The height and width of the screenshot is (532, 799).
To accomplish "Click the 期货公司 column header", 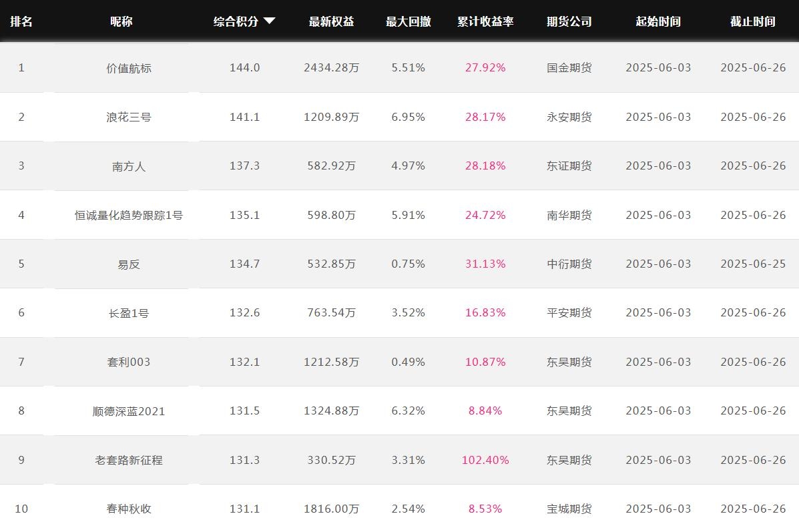I will point(569,21).
